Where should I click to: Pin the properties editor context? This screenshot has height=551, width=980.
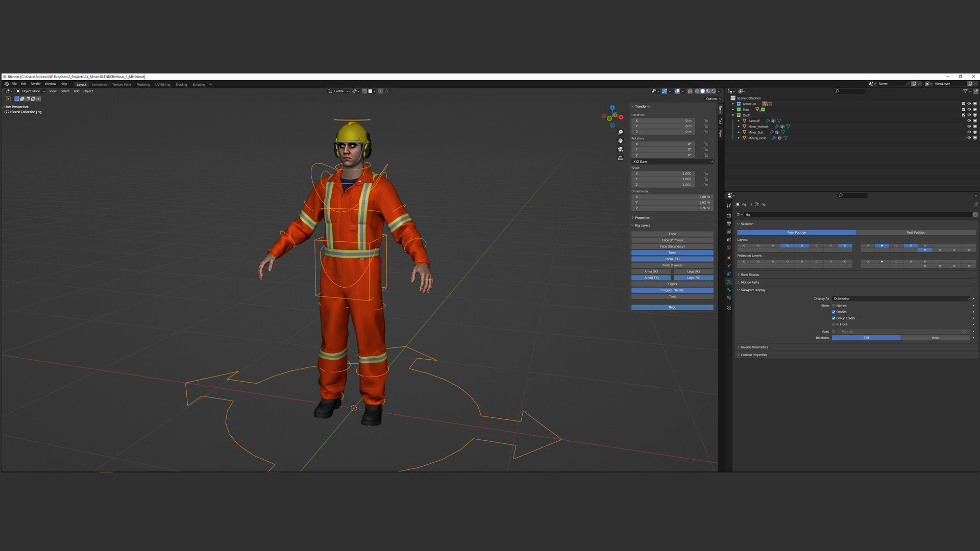[975, 204]
